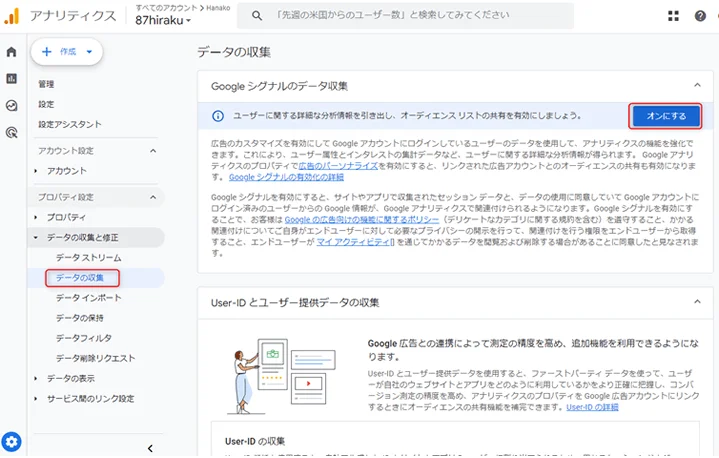The height and width of the screenshot is (458, 719).
Task: Click the search magnifier icon
Action: click(257, 16)
